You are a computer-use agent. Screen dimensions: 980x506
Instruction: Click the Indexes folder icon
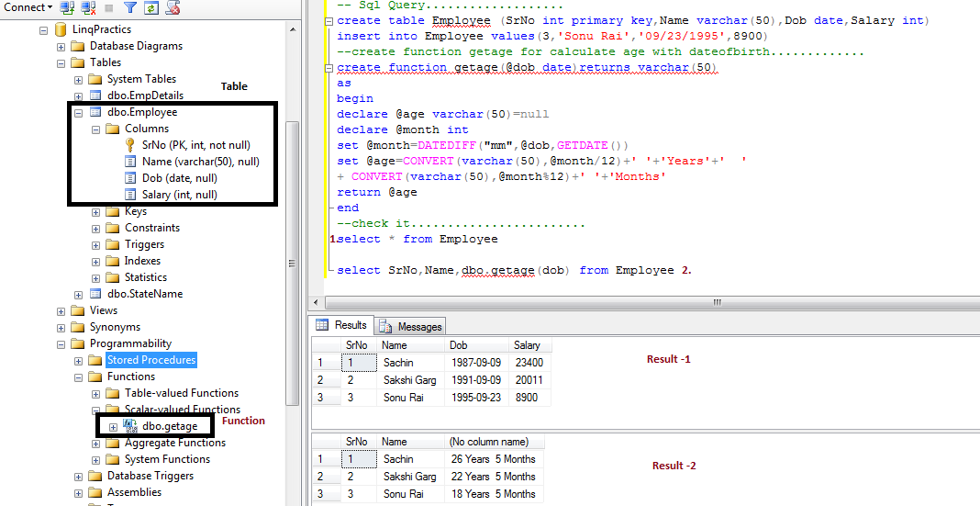click(x=113, y=261)
